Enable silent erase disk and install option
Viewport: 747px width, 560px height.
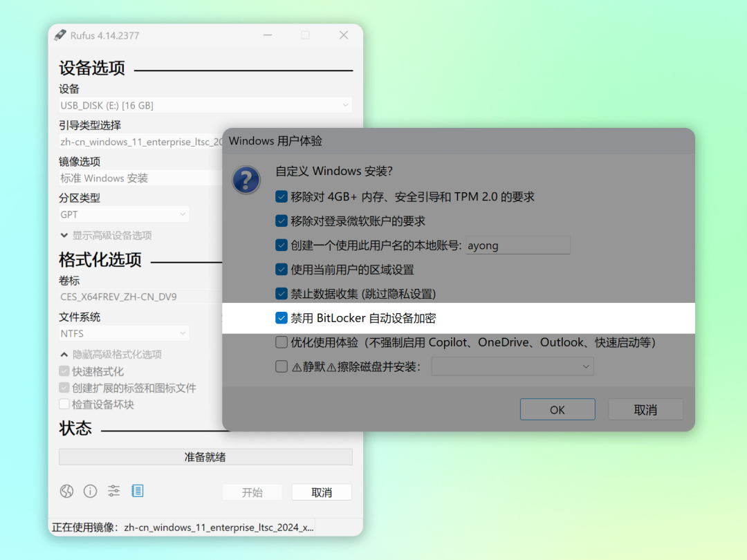tap(282, 366)
